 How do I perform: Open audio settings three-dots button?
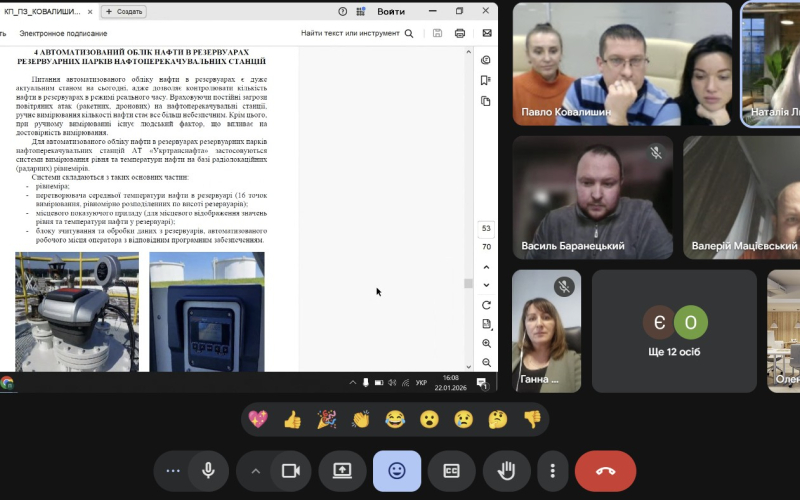pos(172,470)
